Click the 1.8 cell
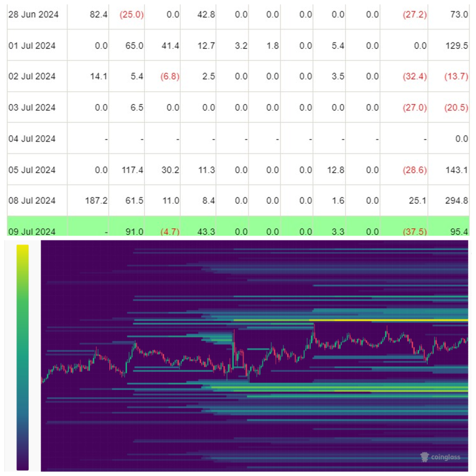Screen dimensions: 476x476 (272, 46)
